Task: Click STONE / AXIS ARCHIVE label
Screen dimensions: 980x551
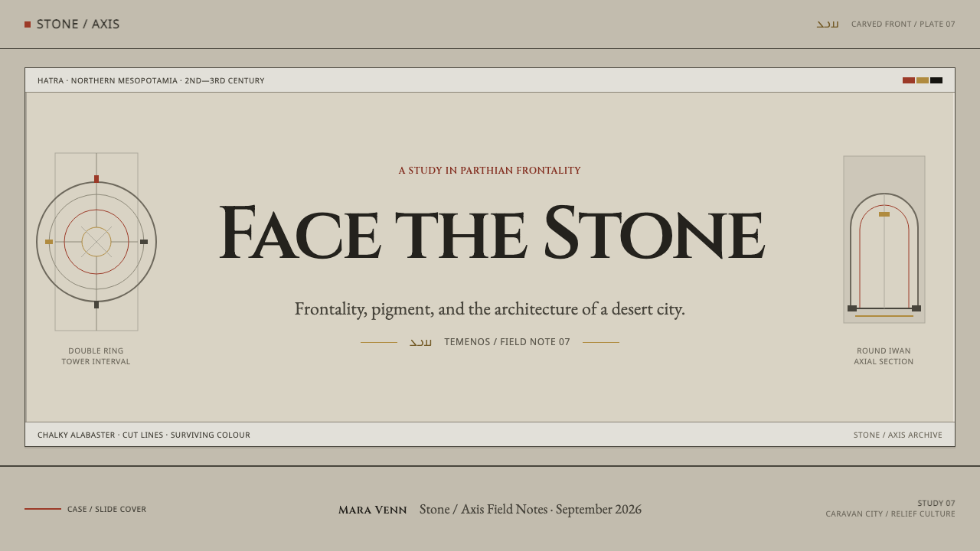Action: click(x=898, y=435)
